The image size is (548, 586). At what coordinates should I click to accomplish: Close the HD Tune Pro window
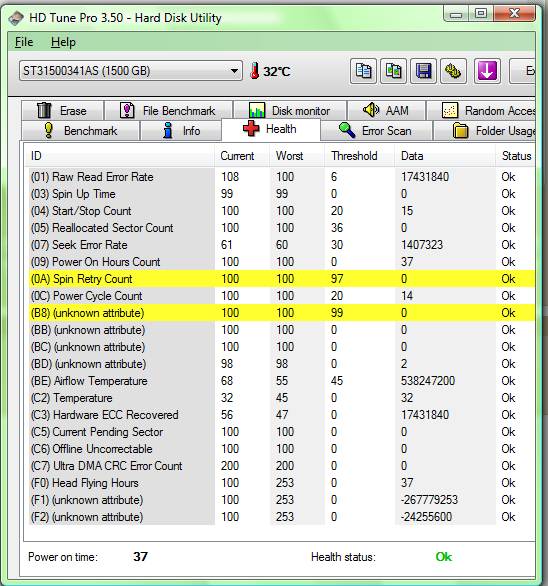(x=514, y=14)
